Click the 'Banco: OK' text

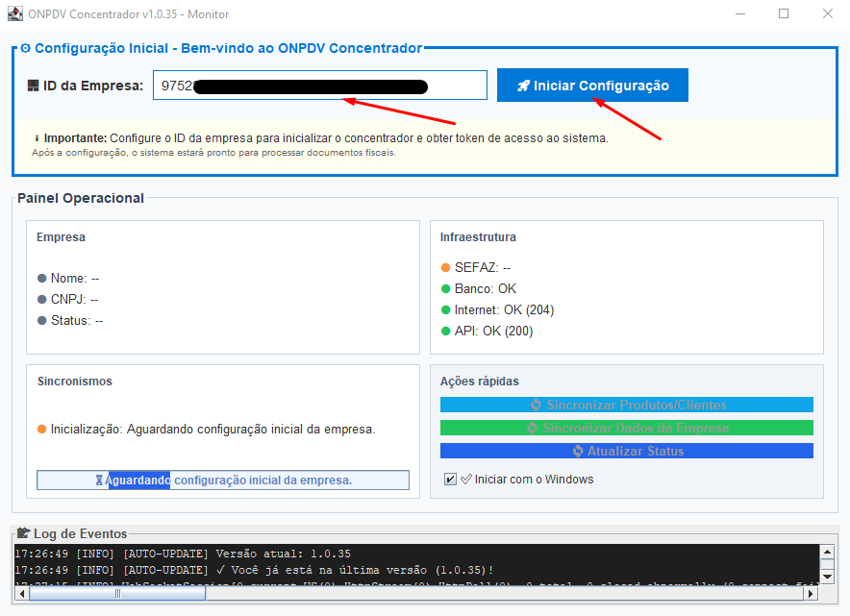click(486, 288)
